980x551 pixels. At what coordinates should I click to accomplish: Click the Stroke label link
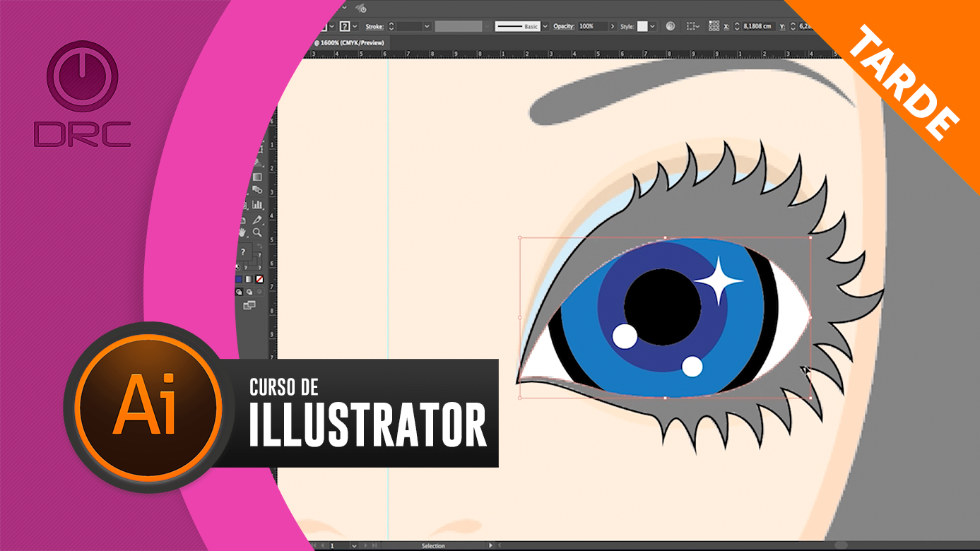tap(374, 26)
